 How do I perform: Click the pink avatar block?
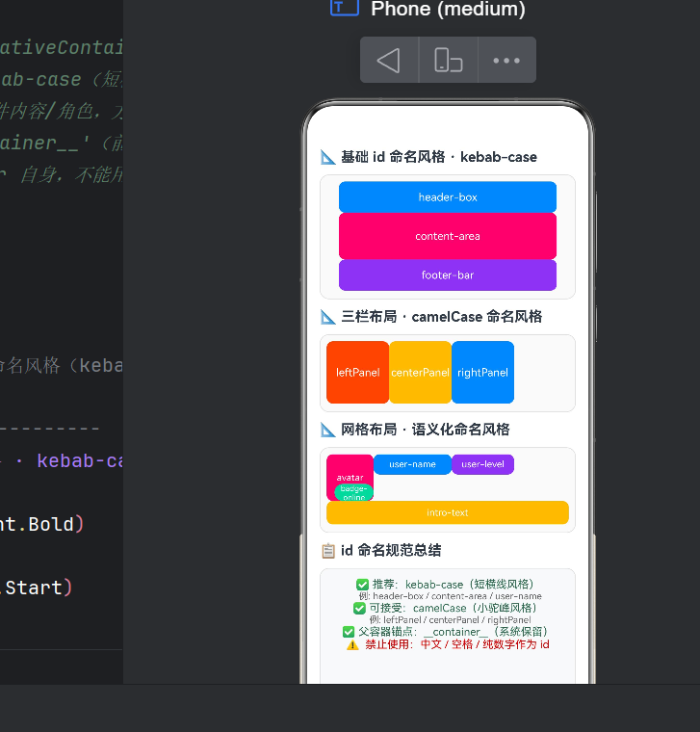[x=350, y=471]
